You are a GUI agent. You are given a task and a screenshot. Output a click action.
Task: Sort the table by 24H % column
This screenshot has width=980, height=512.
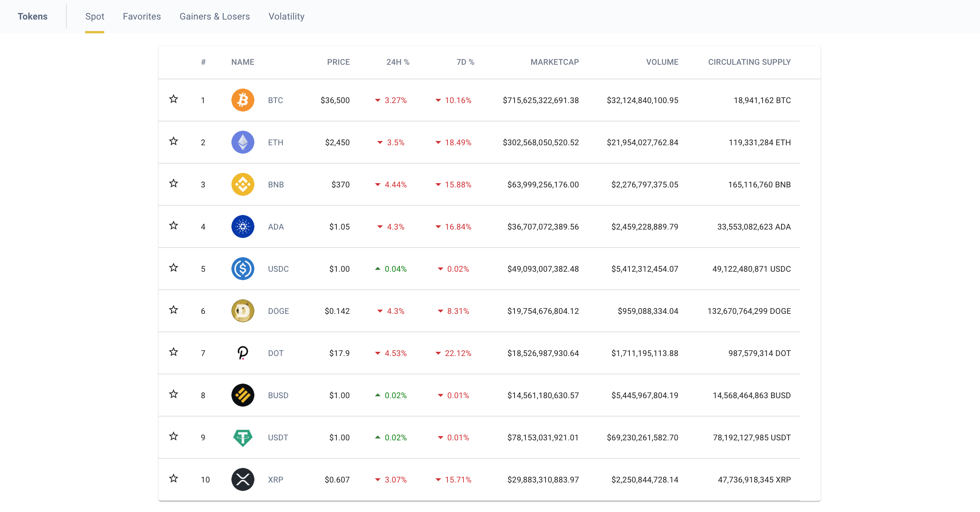[x=398, y=62]
